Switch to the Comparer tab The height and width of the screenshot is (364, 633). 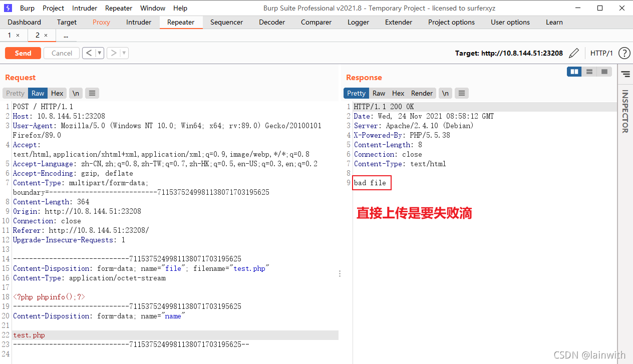316,22
